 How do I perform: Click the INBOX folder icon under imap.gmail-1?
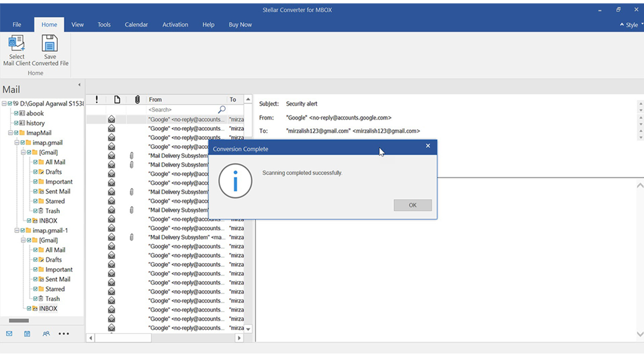pos(35,308)
